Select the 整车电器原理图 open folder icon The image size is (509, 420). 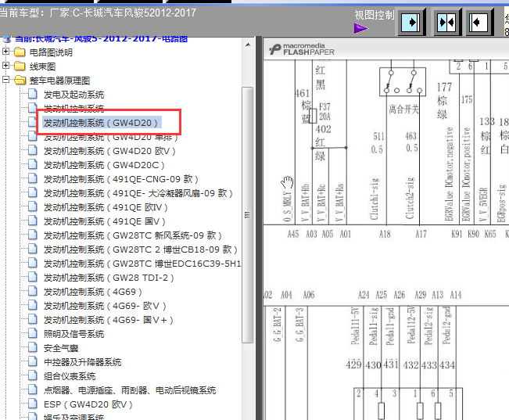click(20, 81)
